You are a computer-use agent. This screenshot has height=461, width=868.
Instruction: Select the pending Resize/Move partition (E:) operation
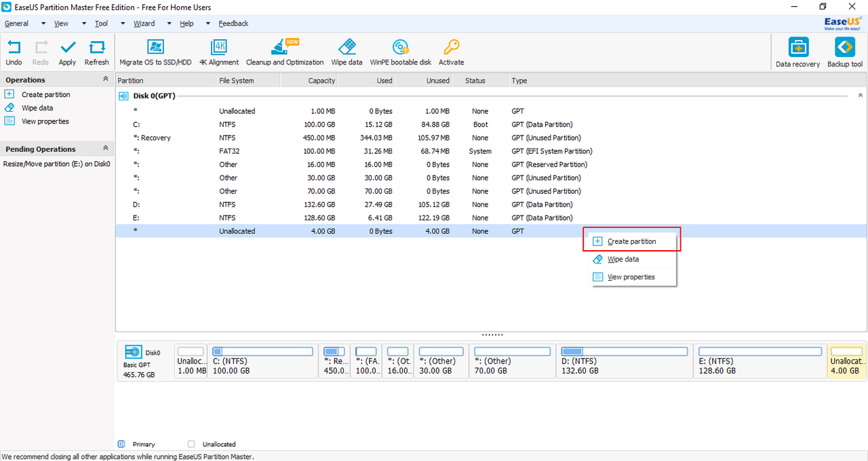(x=57, y=163)
